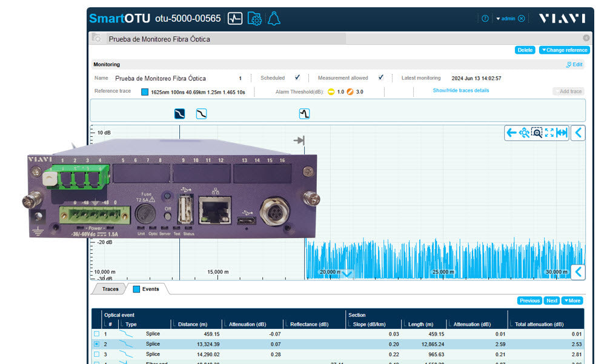Click the latest monitoring date 2024 Jun 13
Viewport: 610px width, 364px height.
point(476,78)
